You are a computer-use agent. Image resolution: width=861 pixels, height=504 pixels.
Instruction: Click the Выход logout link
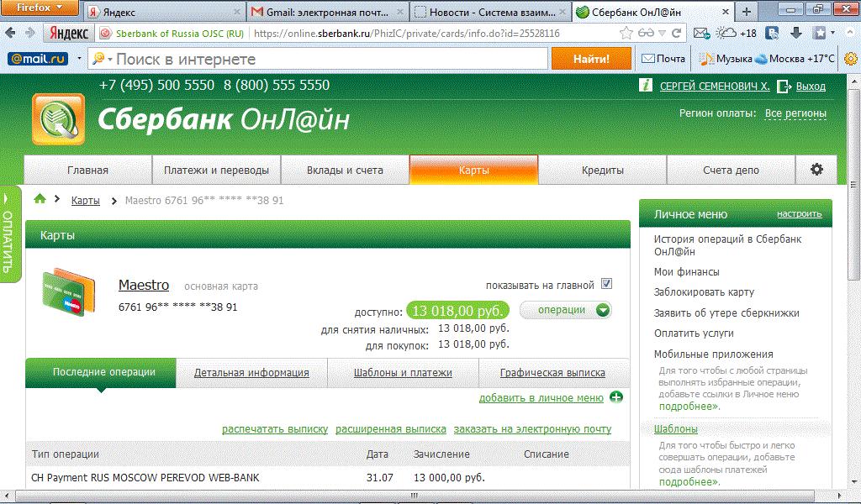[811, 87]
